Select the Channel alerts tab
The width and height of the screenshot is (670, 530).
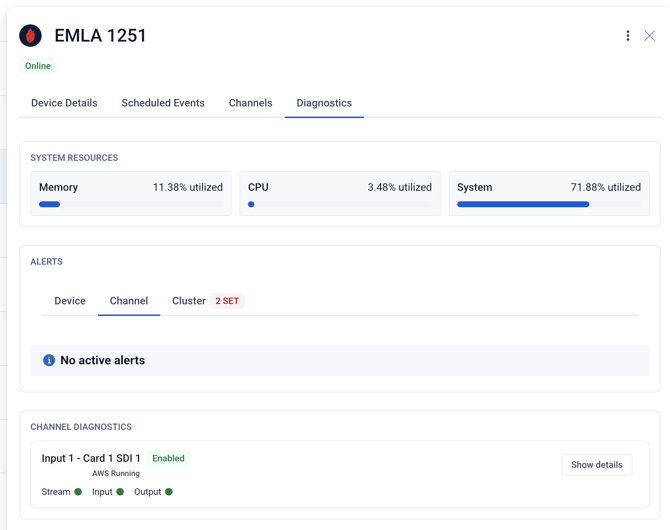pyautogui.click(x=129, y=301)
